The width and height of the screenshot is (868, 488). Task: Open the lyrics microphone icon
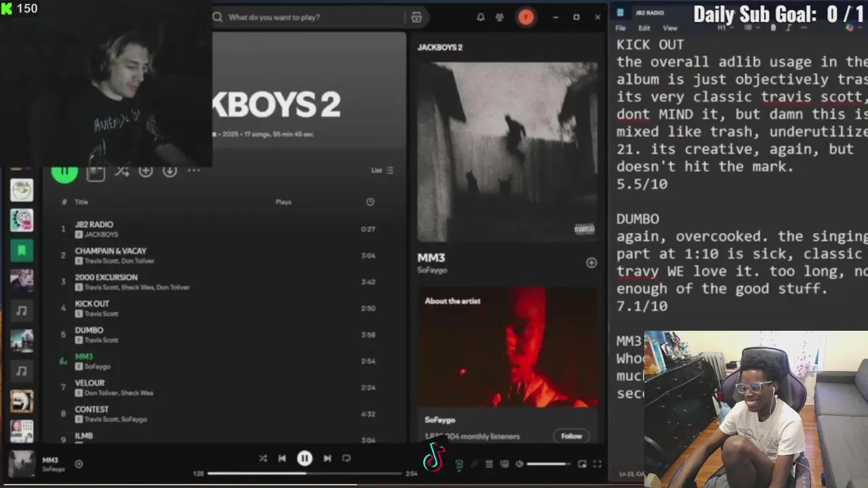coord(474,464)
